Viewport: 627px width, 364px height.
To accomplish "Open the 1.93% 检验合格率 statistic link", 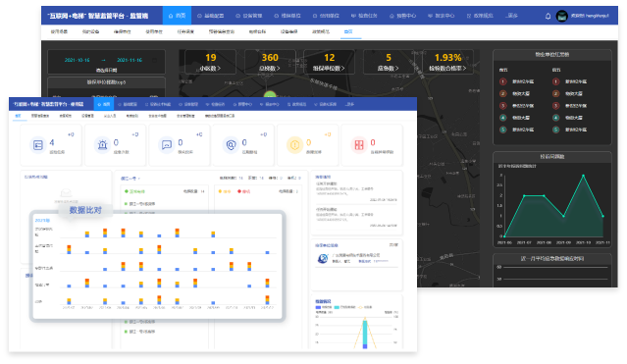I will [x=447, y=62].
